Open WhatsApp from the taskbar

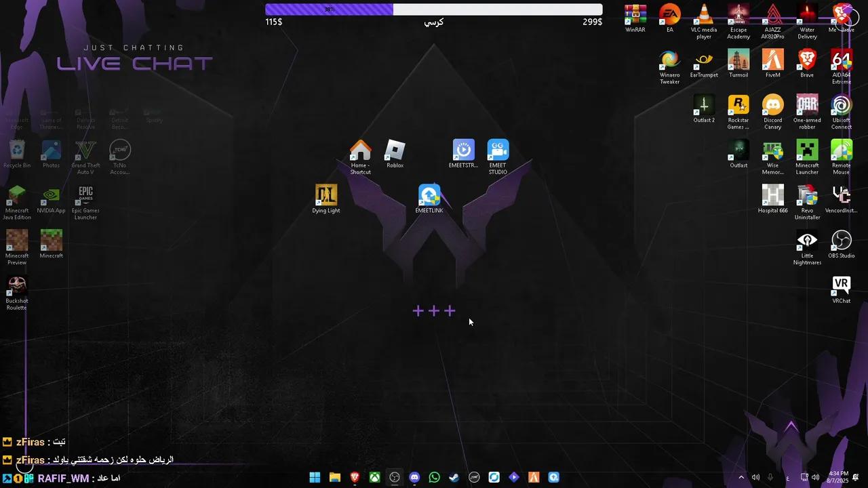click(435, 477)
